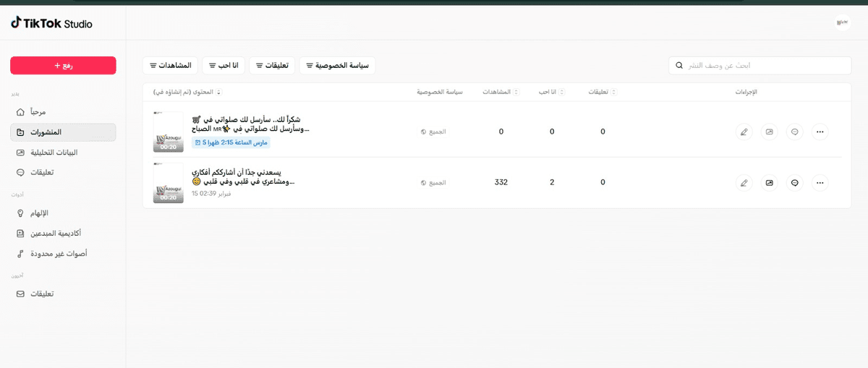Image resolution: width=868 pixels, height=368 pixels.
Task: Open thumbnail of the شكراً لك post
Action: click(x=169, y=132)
